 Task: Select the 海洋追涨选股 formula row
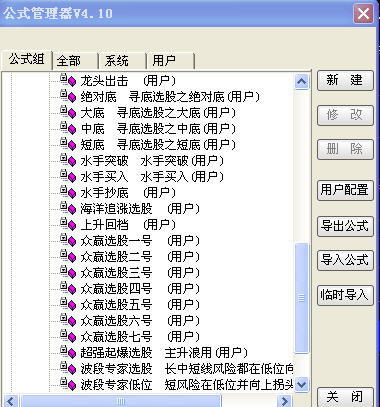click(140, 208)
